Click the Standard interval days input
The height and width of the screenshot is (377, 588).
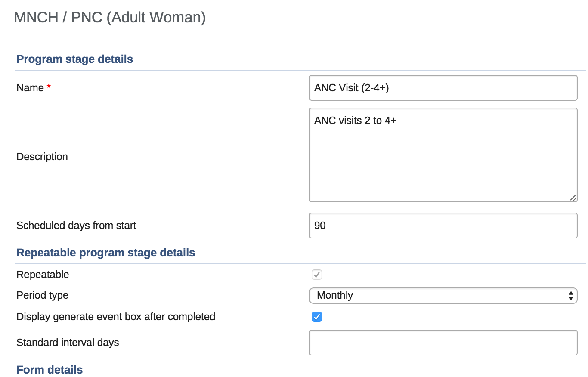[443, 343]
